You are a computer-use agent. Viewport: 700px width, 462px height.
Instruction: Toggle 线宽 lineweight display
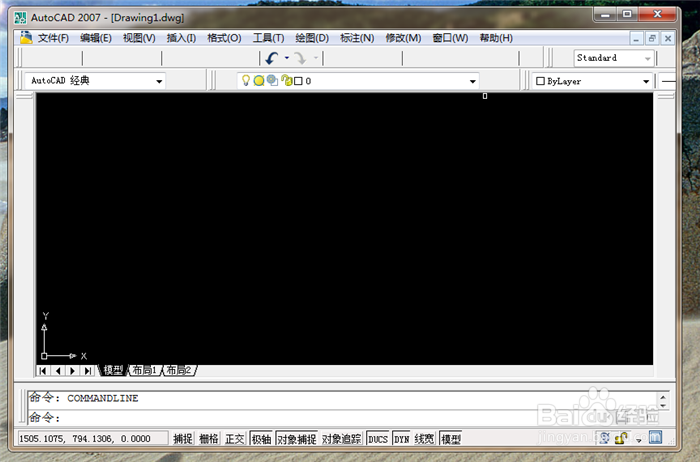[424, 439]
